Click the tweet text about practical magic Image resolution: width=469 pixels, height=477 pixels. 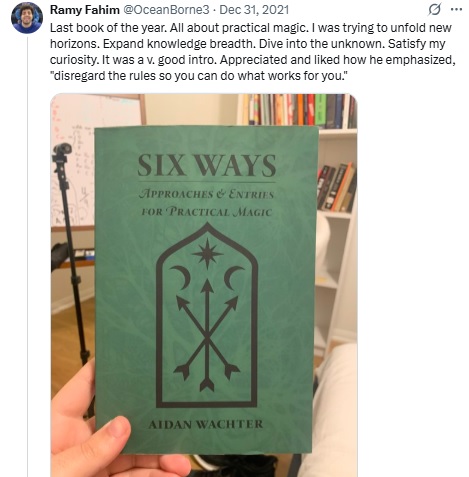(253, 52)
